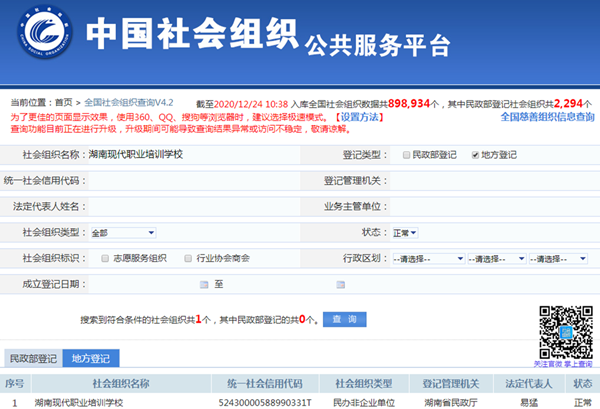Enable the 志愿服务组织 checkbox
This screenshot has width=600, height=409.
pyautogui.click(x=104, y=258)
